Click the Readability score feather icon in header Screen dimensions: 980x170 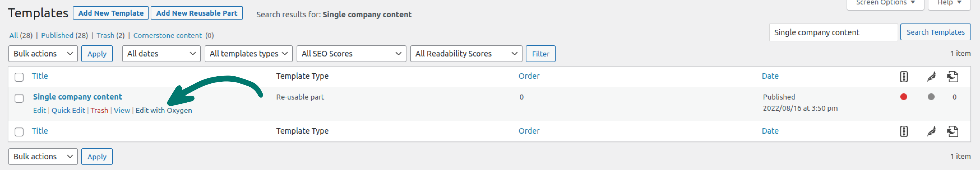pyautogui.click(x=931, y=77)
